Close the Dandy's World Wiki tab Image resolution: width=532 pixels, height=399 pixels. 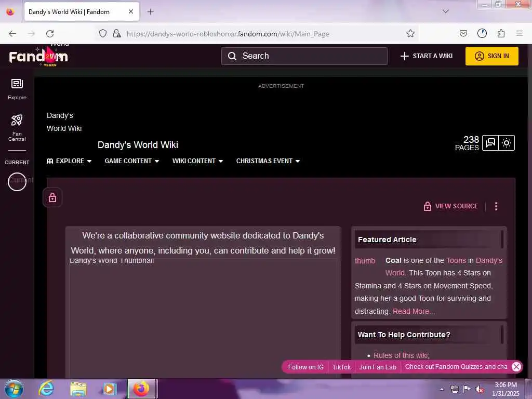(x=130, y=12)
